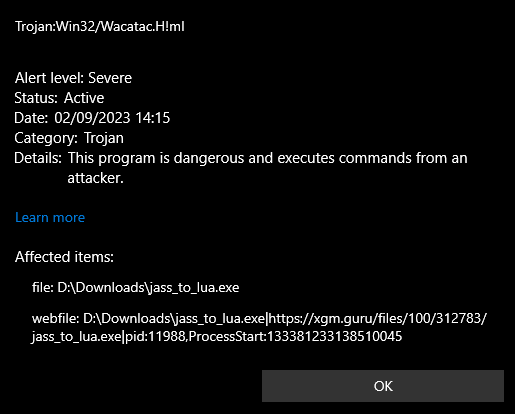Select the Trojan:Win32/Wacatac.H!ml threat title
The image size is (515, 414).
(x=100, y=26)
